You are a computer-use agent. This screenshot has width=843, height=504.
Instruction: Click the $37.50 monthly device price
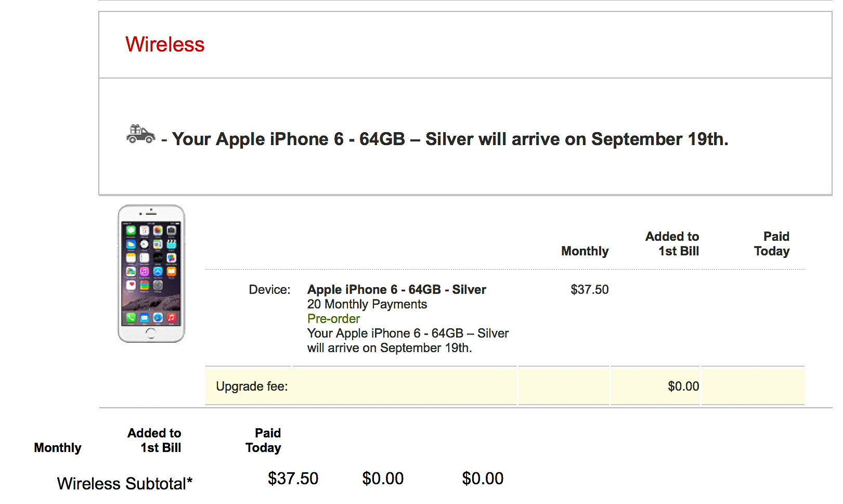(x=589, y=289)
